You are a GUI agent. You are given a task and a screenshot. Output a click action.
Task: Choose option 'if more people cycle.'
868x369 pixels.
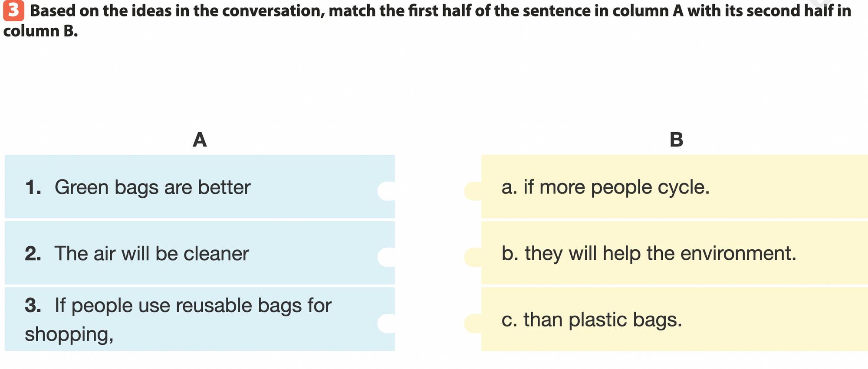coord(616,187)
